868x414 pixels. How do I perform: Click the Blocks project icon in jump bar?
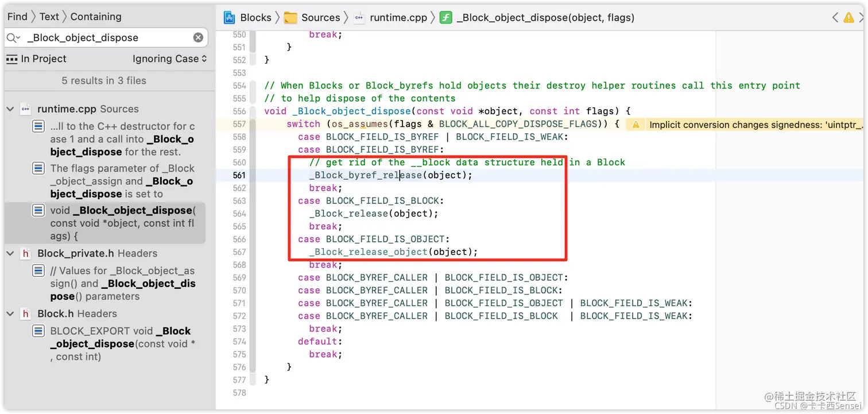230,17
